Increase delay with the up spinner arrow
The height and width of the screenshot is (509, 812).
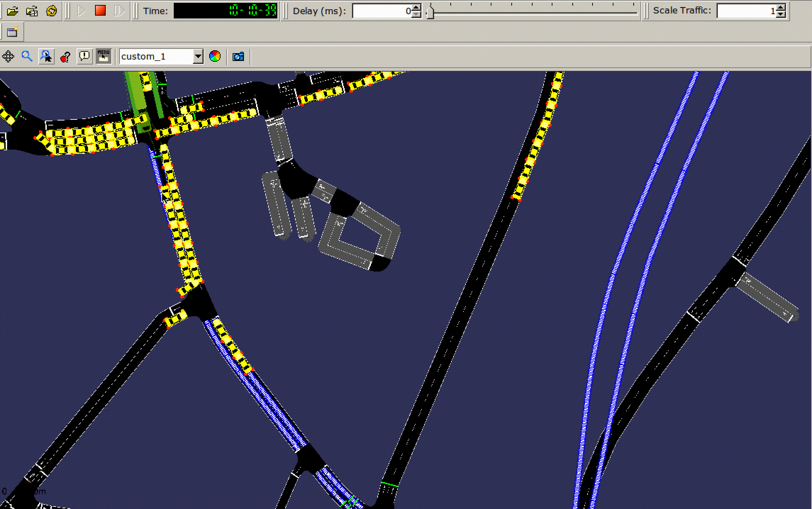click(x=415, y=8)
